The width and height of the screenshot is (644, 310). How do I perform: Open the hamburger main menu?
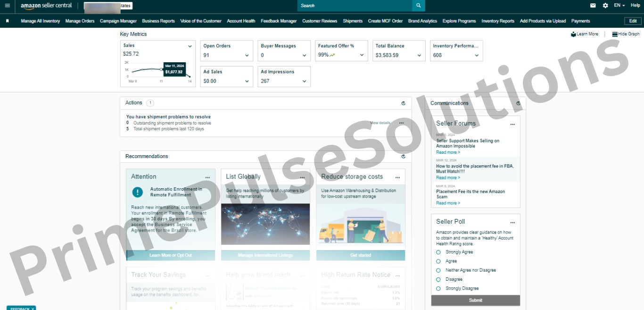[7, 6]
